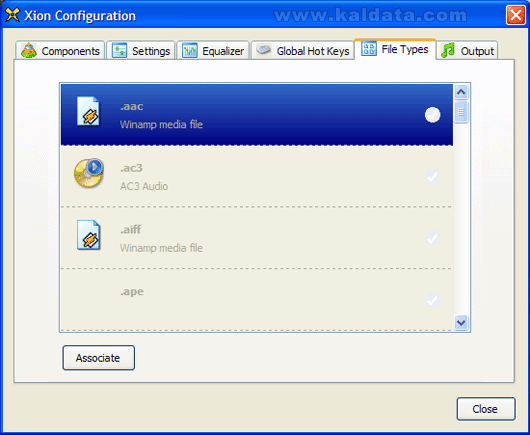Screen dimensions: 530x435
Task: Toggle the .ape association checkmark
Action: click(433, 299)
